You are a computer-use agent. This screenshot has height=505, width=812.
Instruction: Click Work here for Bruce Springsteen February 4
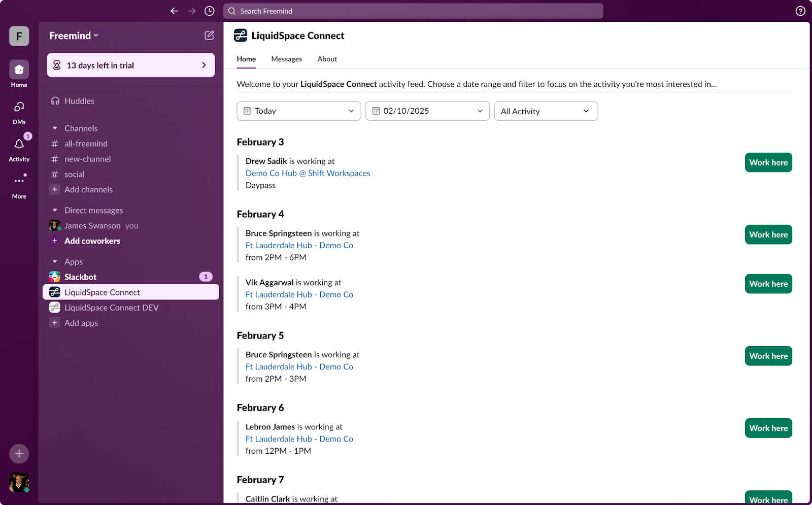[768, 234]
